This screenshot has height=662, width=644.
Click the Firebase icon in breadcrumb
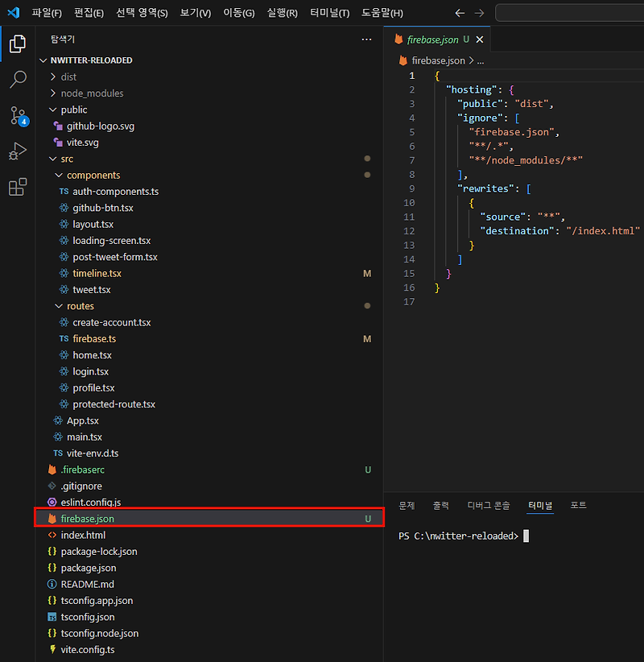[403, 60]
